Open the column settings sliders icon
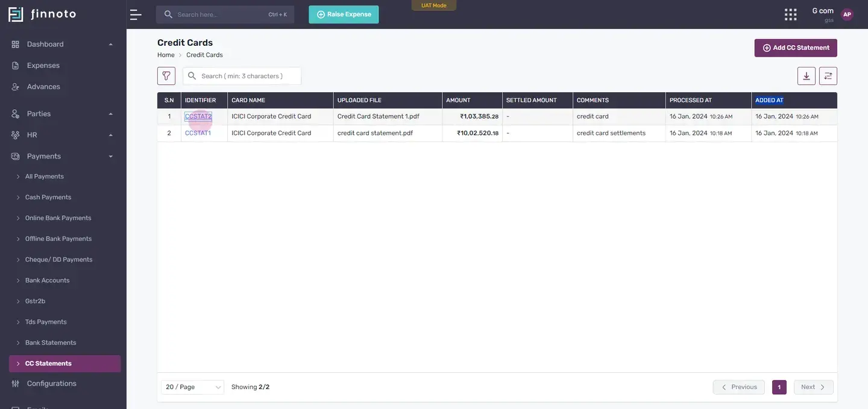 828,76
